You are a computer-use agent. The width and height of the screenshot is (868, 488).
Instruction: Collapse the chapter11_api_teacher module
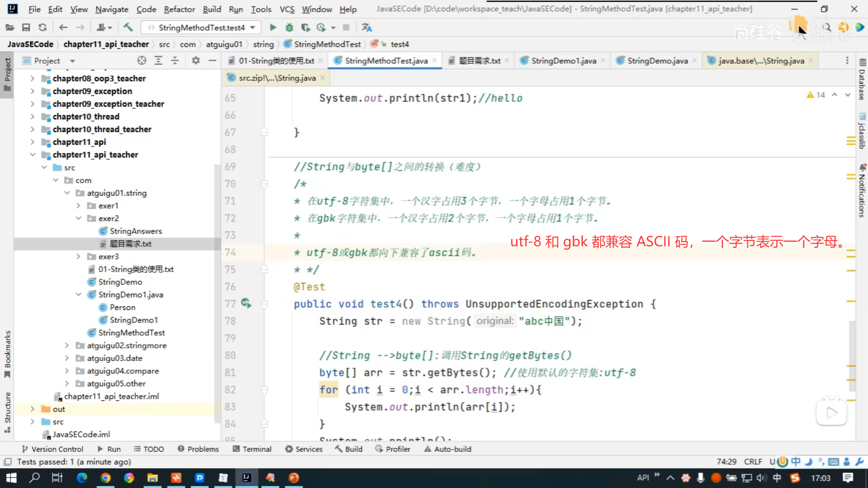[33, 155]
